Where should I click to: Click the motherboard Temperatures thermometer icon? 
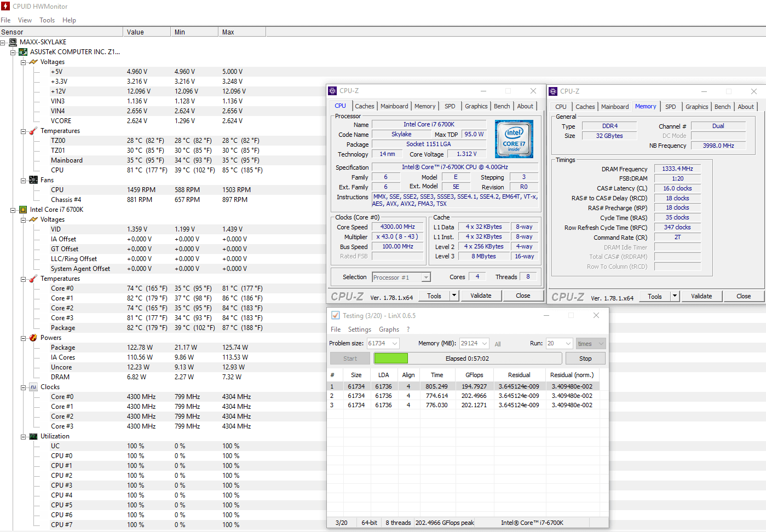[33, 131]
